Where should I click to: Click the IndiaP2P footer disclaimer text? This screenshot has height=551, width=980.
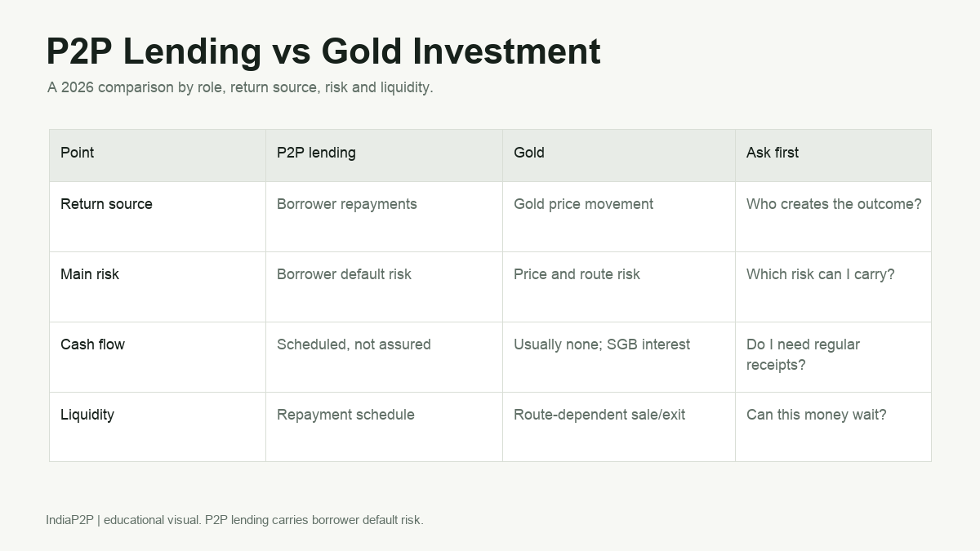click(234, 520)
